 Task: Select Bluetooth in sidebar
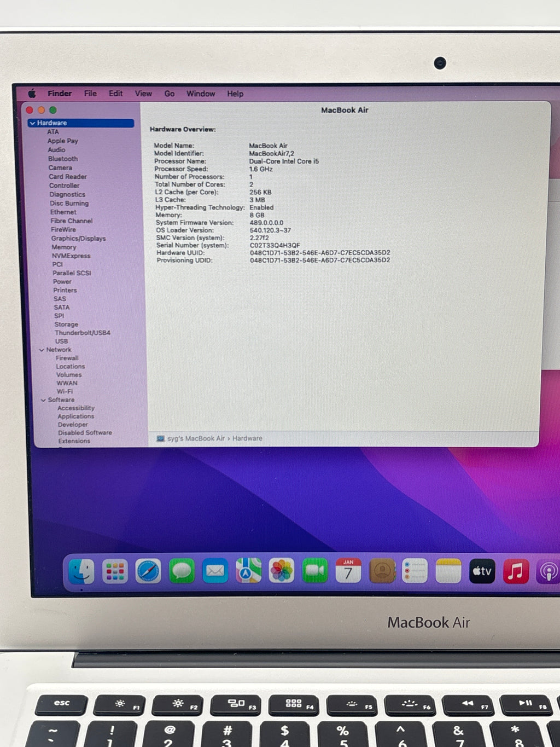[63, 159]
